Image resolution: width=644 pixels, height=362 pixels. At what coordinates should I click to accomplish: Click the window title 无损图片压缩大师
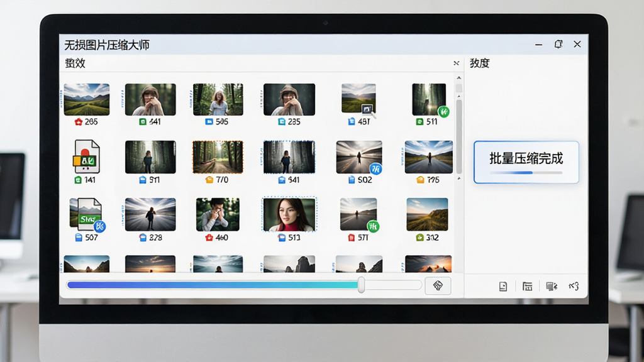click(107, 45)
